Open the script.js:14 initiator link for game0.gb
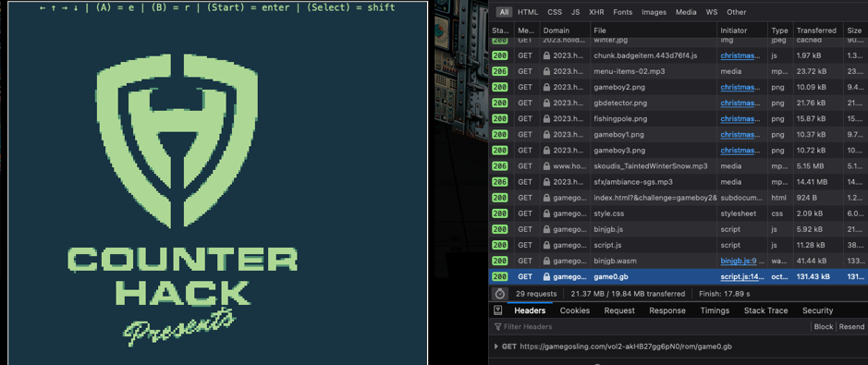Screen dimensions: 868x365 pyautogui.click(x=740, y=276)
